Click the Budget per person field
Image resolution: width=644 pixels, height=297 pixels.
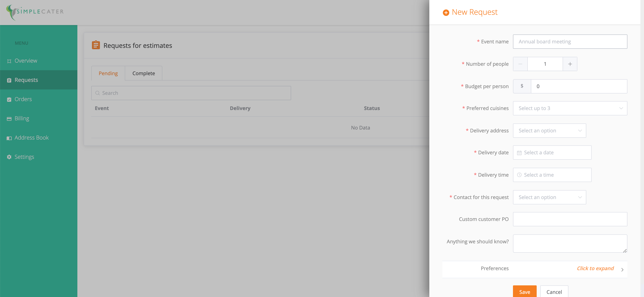[578, 86]
